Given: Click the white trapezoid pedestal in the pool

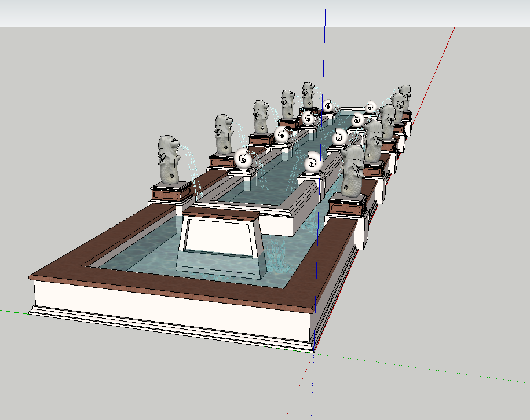Looking at the screenshot, I should point(221,243).
